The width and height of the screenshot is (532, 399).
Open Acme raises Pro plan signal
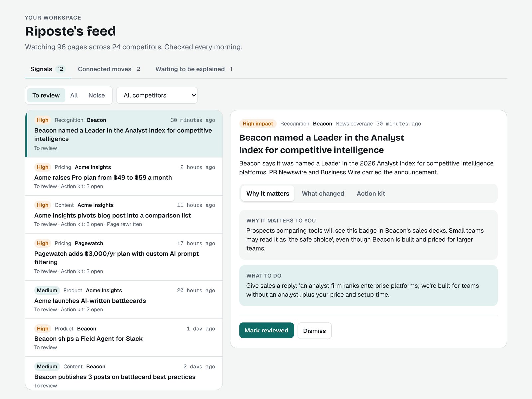124,176
